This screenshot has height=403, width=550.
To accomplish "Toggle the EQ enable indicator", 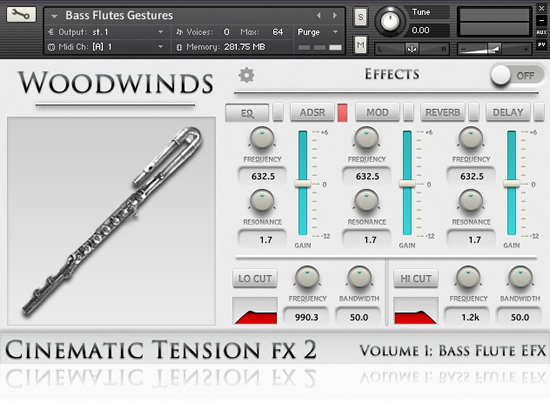I will pyautogui.click(x=278, y=112).
